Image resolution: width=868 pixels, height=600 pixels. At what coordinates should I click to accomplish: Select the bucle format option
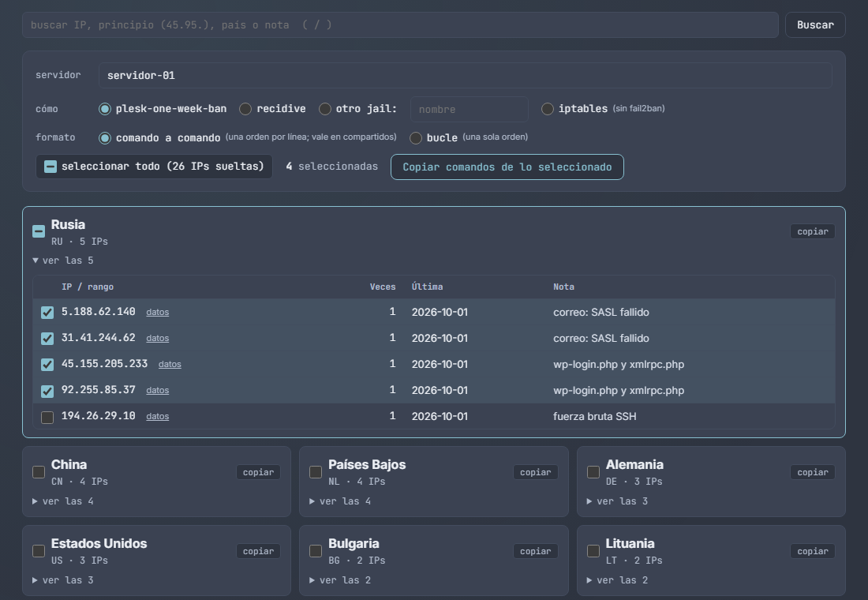click(416, 138)
